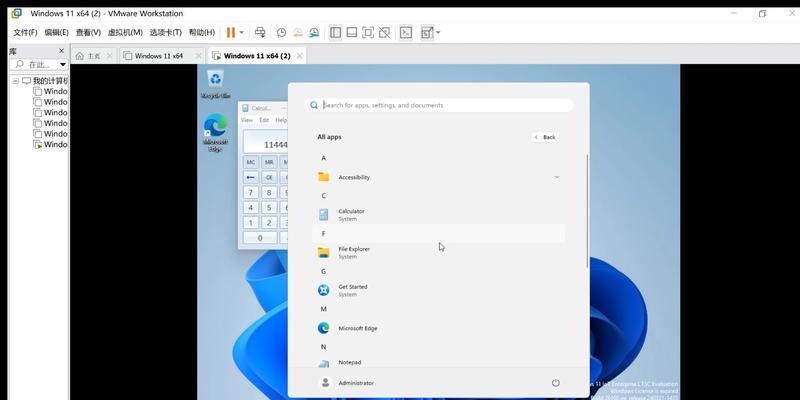The width and height of the screenshot is (800, 400).
Task: Click the letter A header in All apps
Action: pyautogui.click(x=323, y=158)
